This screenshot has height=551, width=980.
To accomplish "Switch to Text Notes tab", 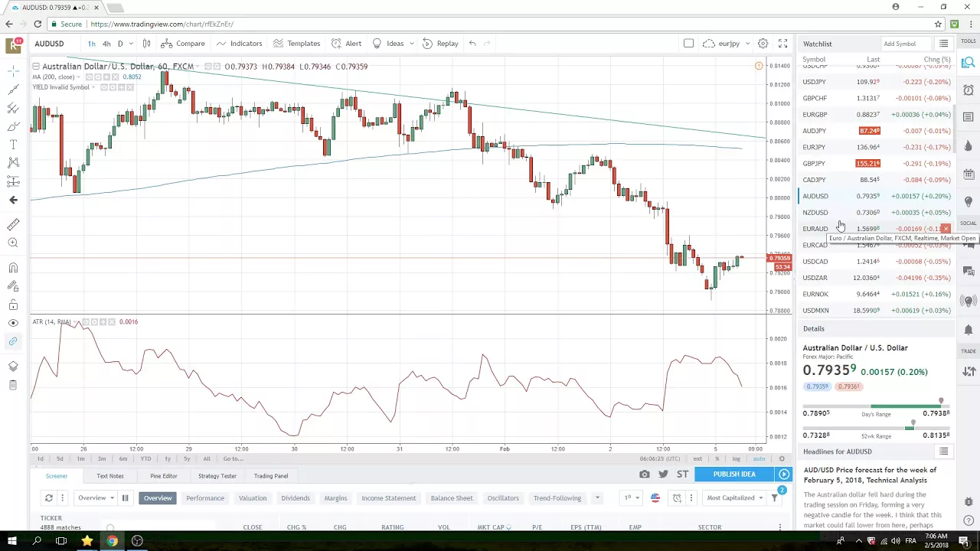I will point(110,476).
